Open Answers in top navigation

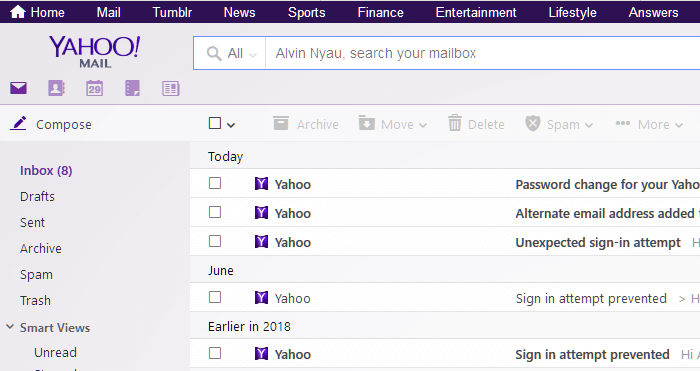point(653,13)
